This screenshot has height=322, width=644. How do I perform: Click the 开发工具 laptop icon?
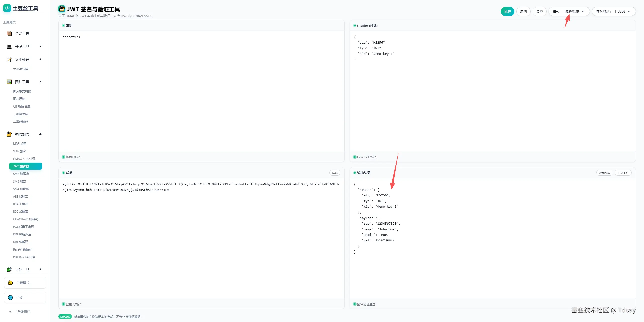(x=9, y=47)
